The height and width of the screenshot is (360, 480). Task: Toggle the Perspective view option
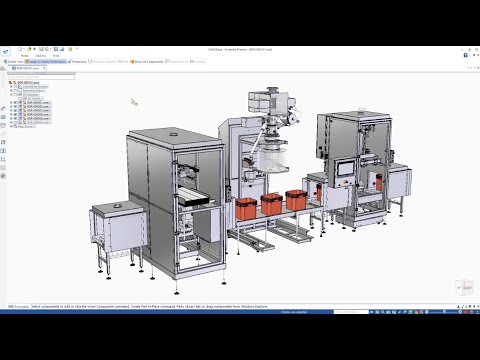pos(77,62)
